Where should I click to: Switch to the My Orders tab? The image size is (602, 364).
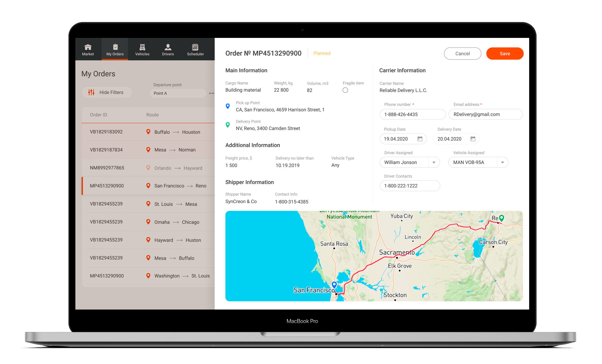click(x=115, y=49)
